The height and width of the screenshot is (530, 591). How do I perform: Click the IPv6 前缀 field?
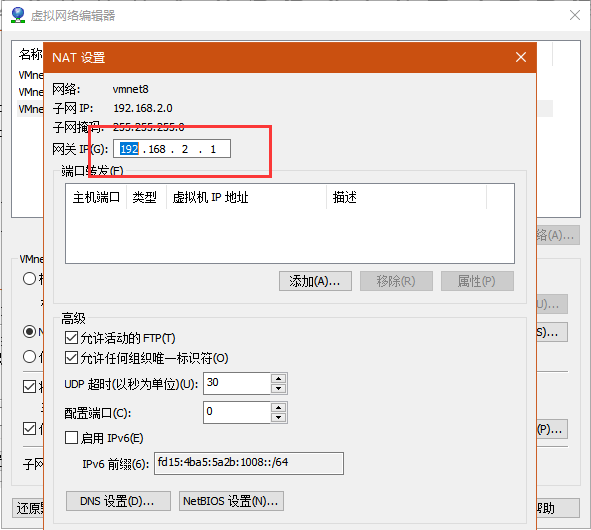coord(249,463)
